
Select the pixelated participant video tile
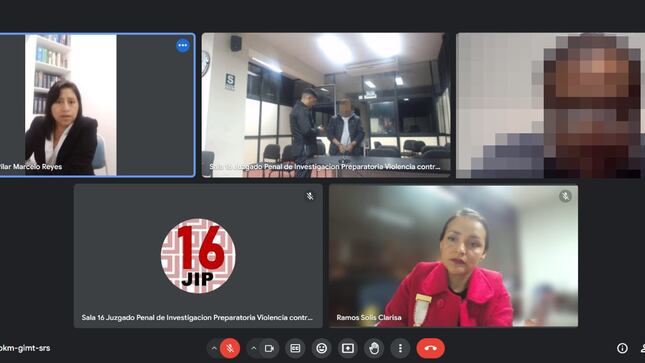(550, 105)
